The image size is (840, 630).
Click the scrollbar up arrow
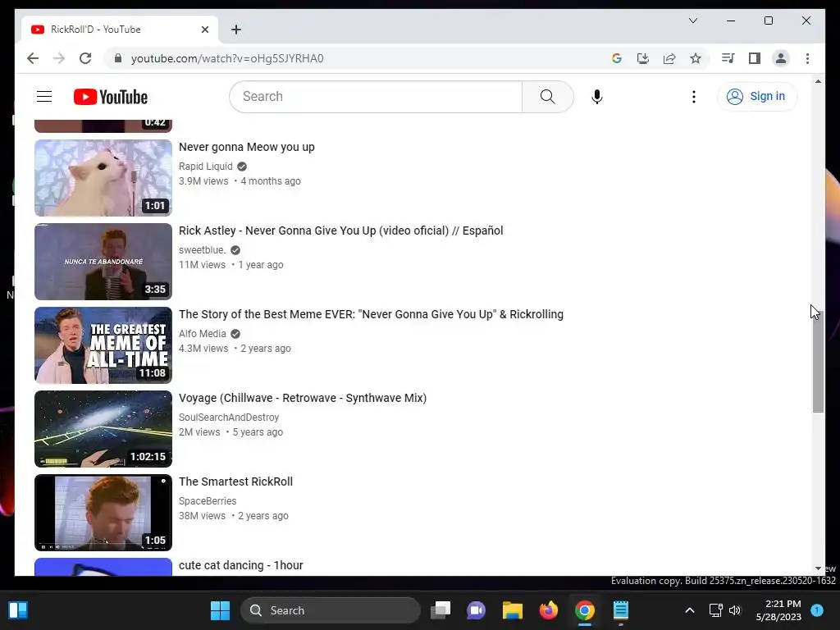pos(818,81)
